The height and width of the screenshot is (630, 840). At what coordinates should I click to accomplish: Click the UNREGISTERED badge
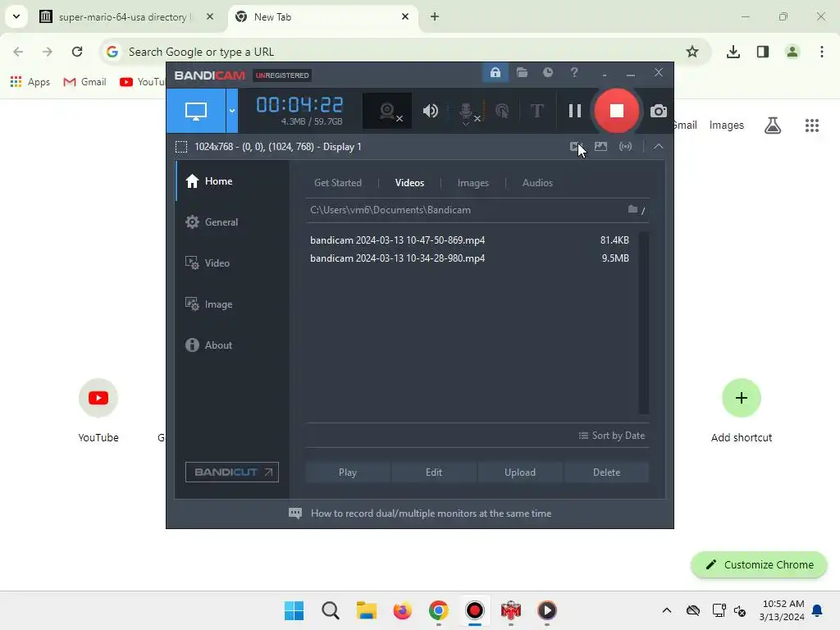pos(282,75)
